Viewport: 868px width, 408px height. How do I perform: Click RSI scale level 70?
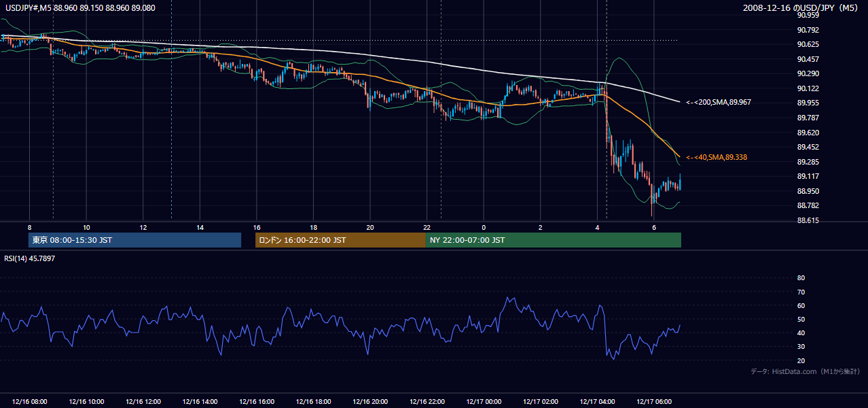click(801, 292)
